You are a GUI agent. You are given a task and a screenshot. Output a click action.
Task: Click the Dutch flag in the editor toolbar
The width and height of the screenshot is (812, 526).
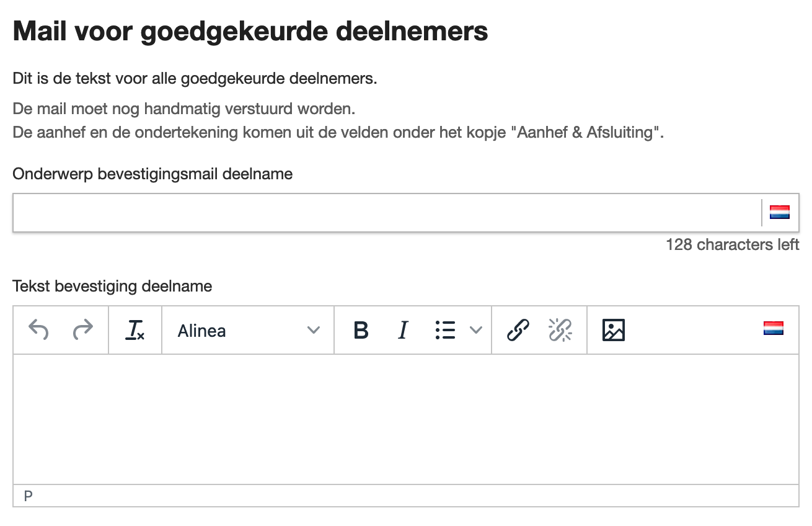tap(773, 328)
